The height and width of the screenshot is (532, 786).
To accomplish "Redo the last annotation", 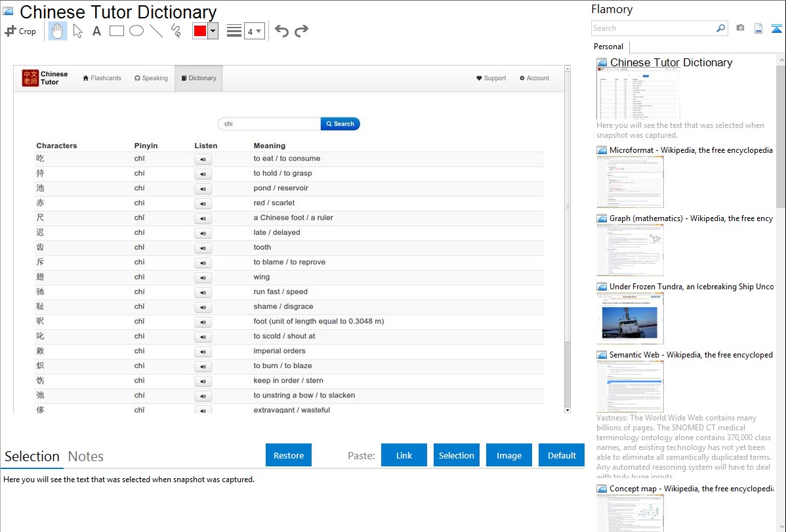I will (x=301, y=31).
